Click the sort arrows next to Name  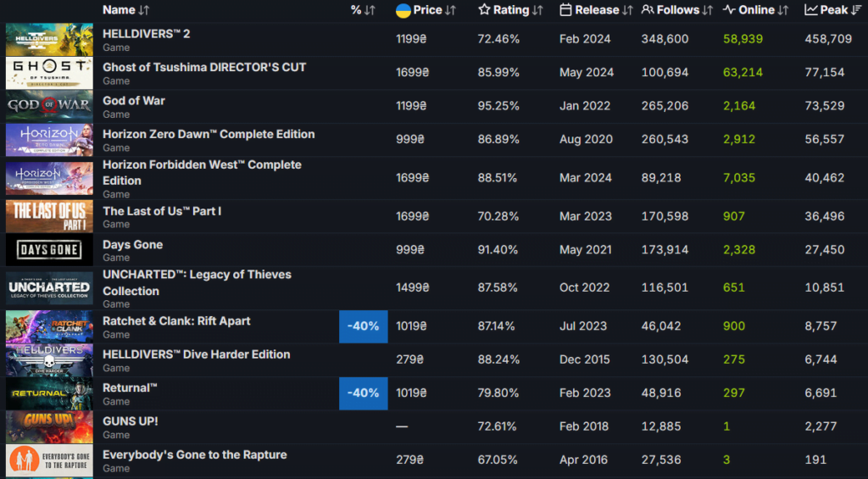(143, 10)
